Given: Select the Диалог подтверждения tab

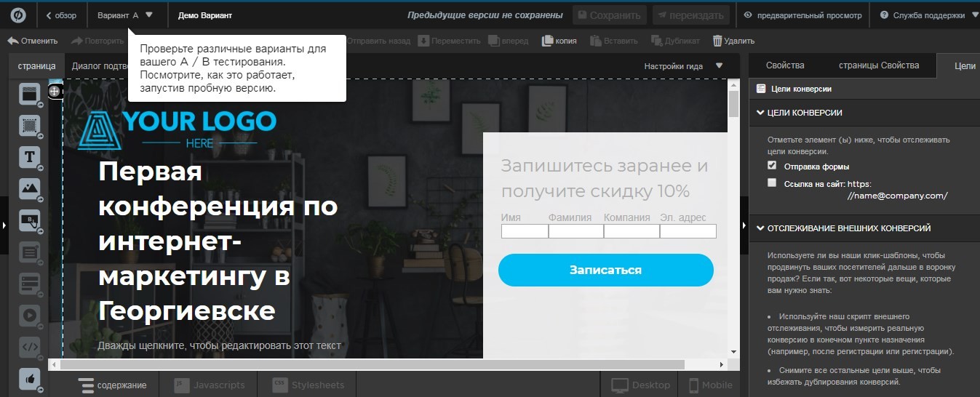Looking at the screenshot, I should [100, 66].
